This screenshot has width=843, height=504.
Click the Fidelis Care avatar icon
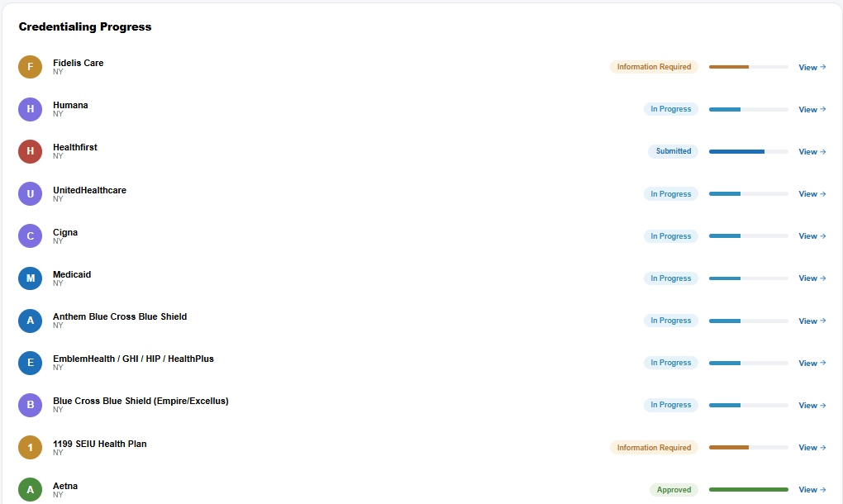click(30, 67)
